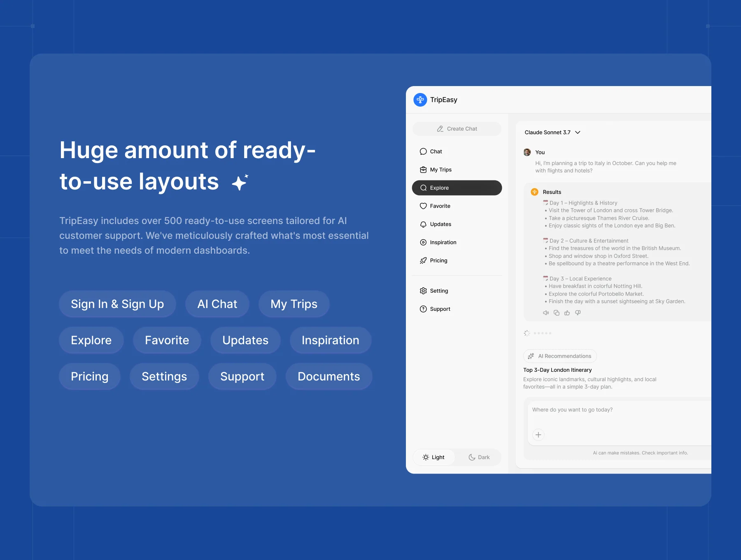This screenshot has height=560, width=741.
Task: Click the Favorite pill on the left
Action: point(167,340)
